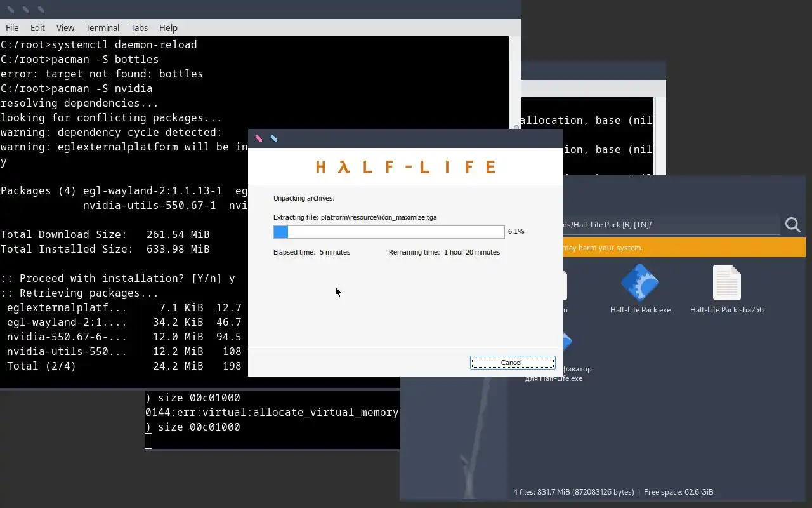Click the Elapsed time 5 minutes text
812x508 pixels.
pos(311,252)
